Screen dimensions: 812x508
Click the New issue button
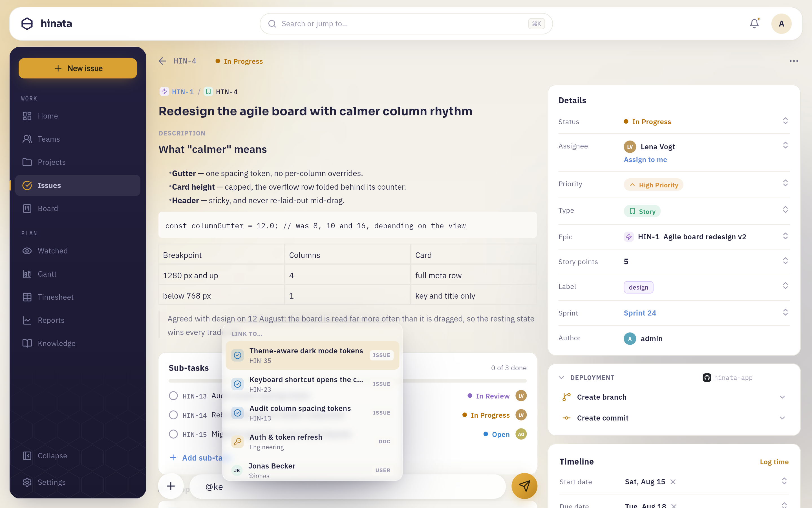[78, 68]
